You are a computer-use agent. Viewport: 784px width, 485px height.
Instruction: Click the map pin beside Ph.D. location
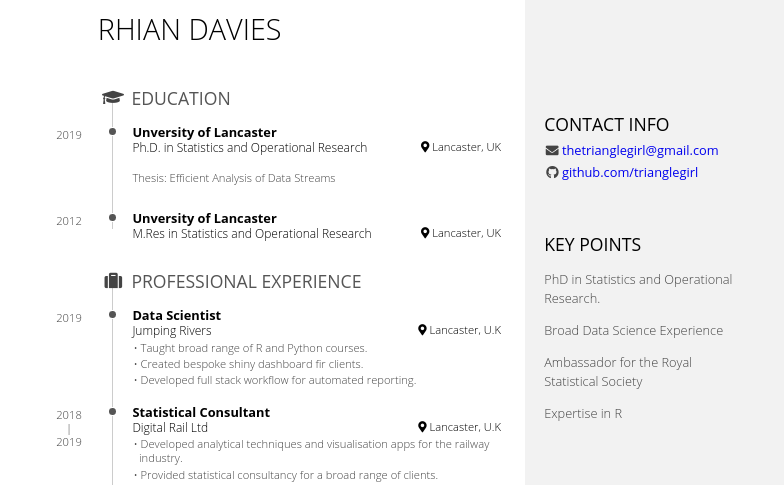[x=425, y=147]
